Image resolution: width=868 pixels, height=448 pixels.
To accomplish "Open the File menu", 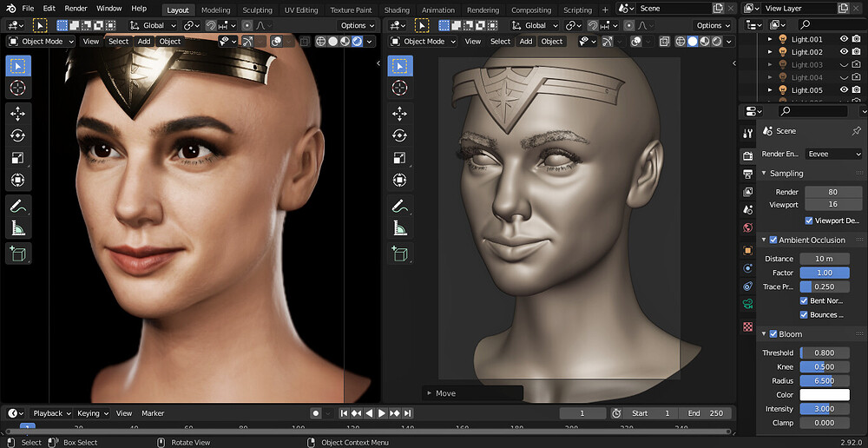I will click(28, 9).
